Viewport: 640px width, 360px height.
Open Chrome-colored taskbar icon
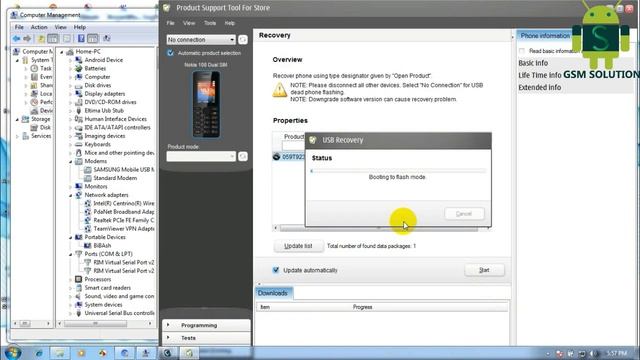(x=102, y=353)
